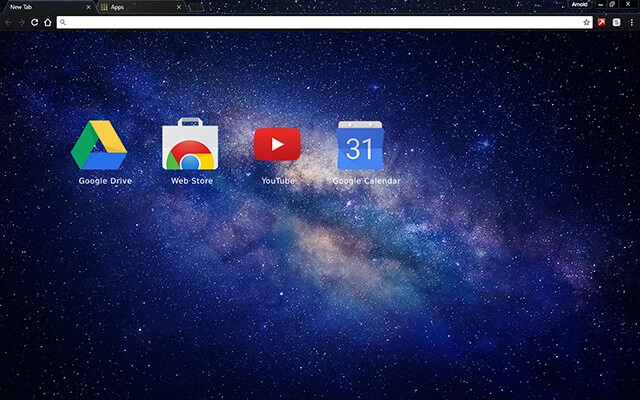Close the Apps tab
Viewport: 640px width, 400px height.
[179, 7]
